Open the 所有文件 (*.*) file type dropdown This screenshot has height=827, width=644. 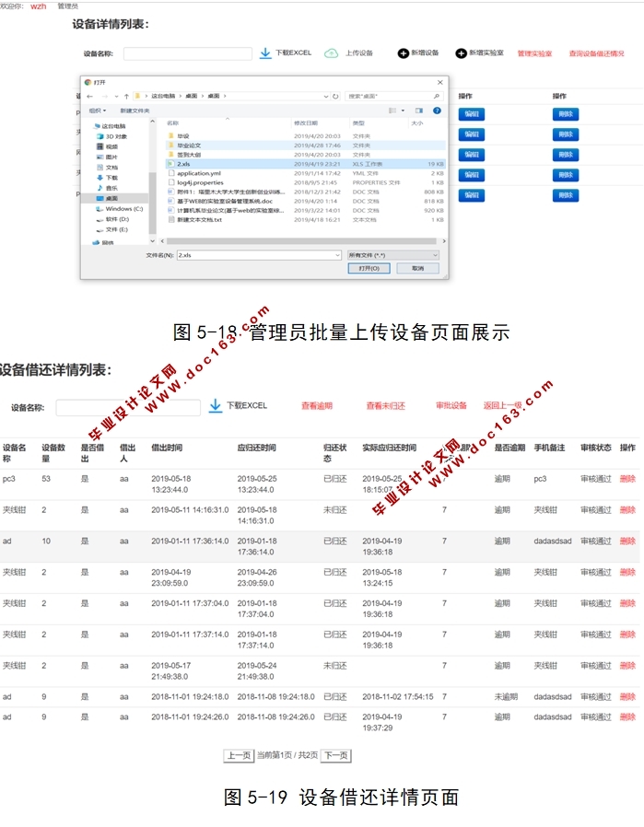(x=392, y=255)
